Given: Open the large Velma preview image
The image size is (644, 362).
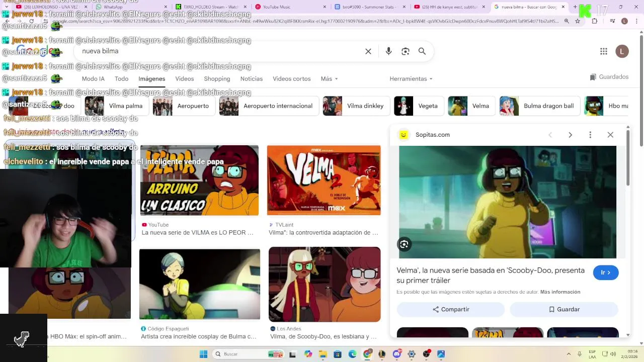Looking at the screenshot, I should click(x=508, y=202).
